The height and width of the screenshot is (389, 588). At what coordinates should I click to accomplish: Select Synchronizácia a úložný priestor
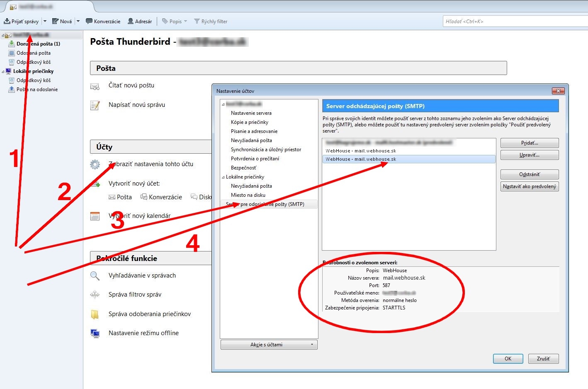click(266, 149)
